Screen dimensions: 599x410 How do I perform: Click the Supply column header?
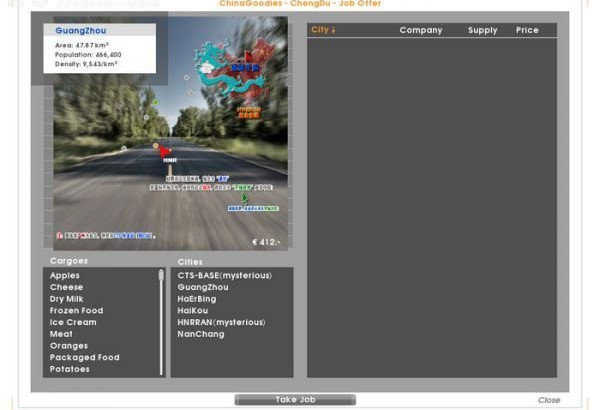pos(482,30)
